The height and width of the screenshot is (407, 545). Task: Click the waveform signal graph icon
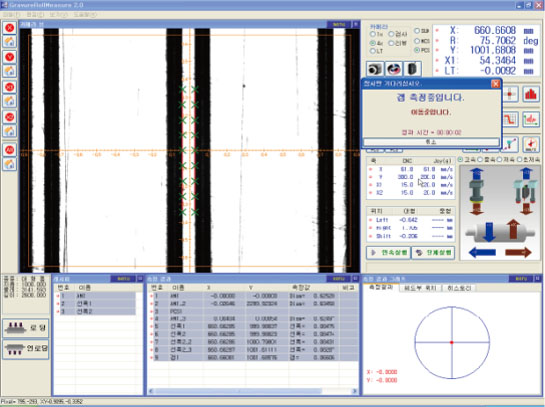(531, 119)
